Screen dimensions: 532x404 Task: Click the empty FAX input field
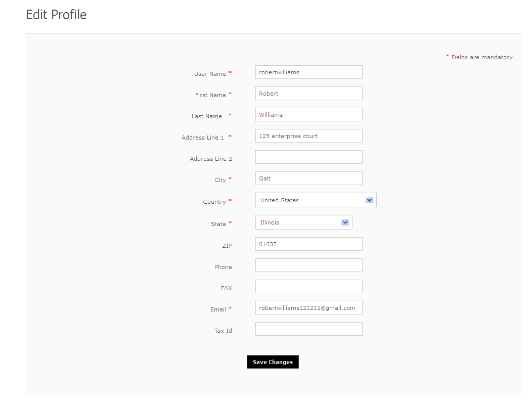tap(308, 287)
